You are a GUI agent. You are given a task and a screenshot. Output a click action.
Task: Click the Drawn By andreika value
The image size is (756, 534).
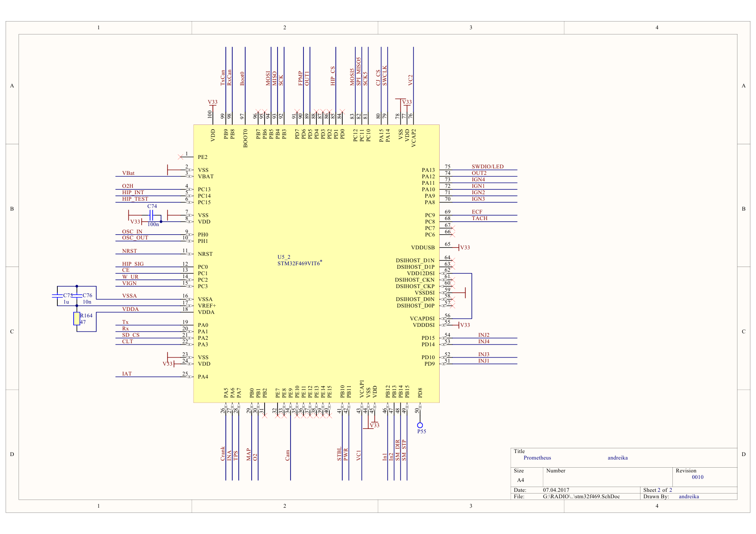689,497
